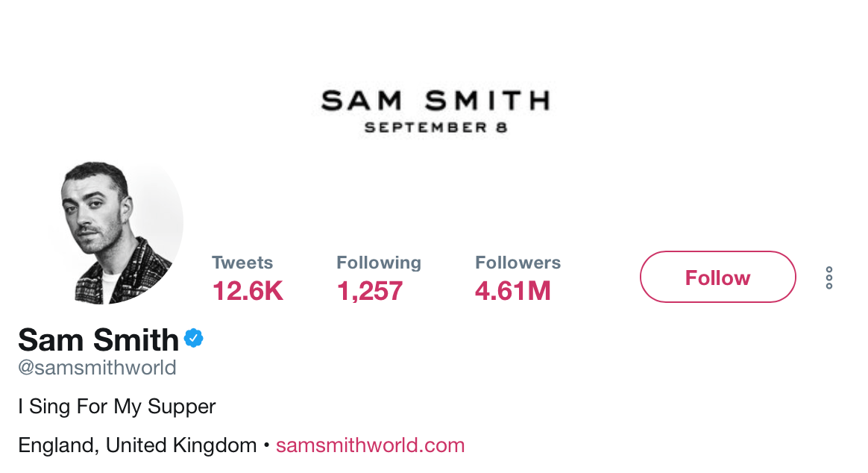Viewport: 868px width, 473px height.
Task: Click the England, United Kingdom location
Action: 137,445
